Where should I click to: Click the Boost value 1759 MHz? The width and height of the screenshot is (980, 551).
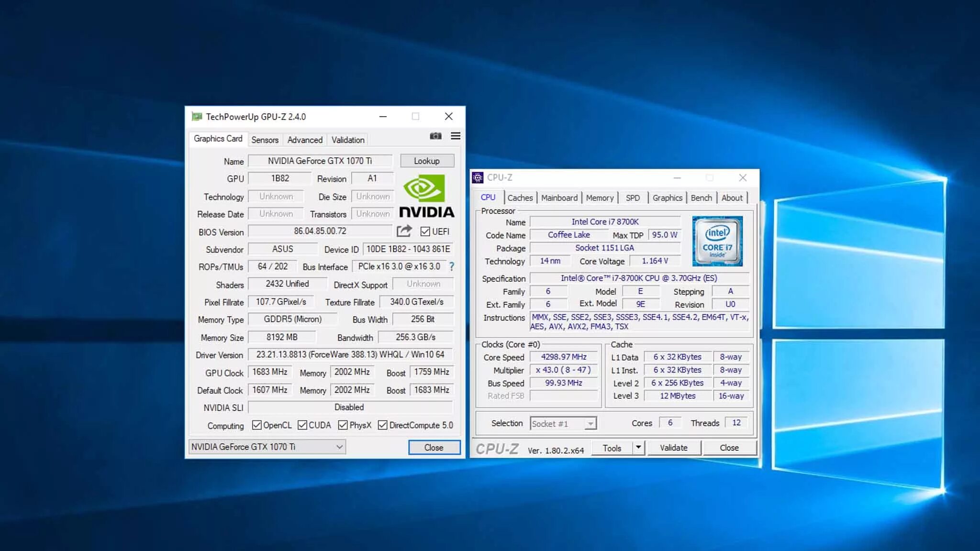[432, 372]
